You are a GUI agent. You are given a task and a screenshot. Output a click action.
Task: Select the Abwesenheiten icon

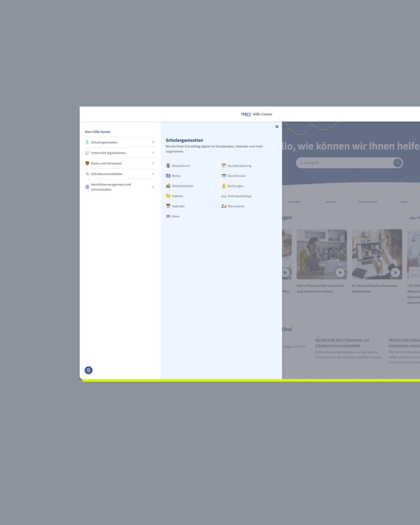click(x=168, y=186)
